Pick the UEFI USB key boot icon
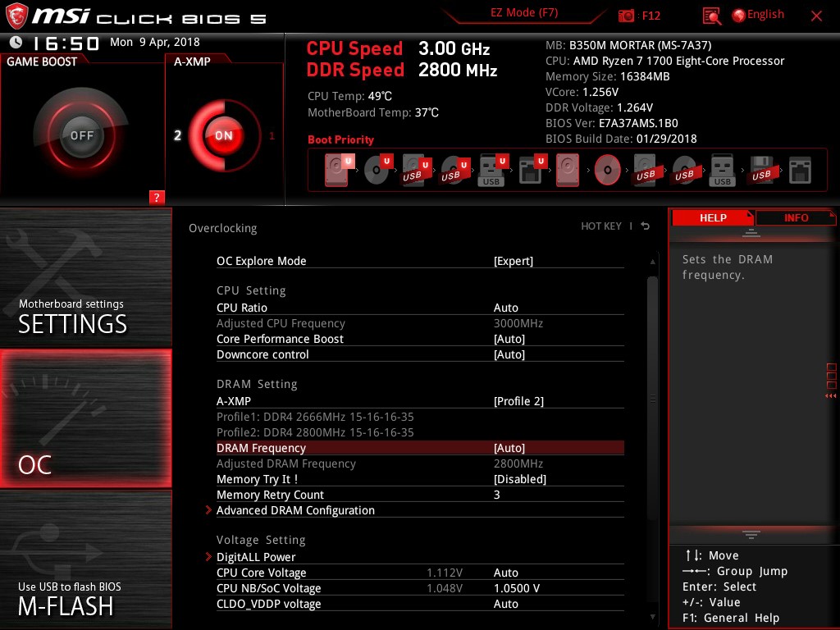 (x=492, y=170)
